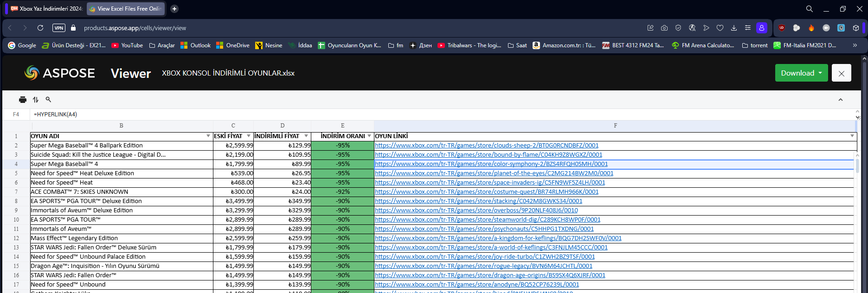Toggle the VPN badge in address bar
The width and height of the screenshot is (868, 293).
coord(59,28)
